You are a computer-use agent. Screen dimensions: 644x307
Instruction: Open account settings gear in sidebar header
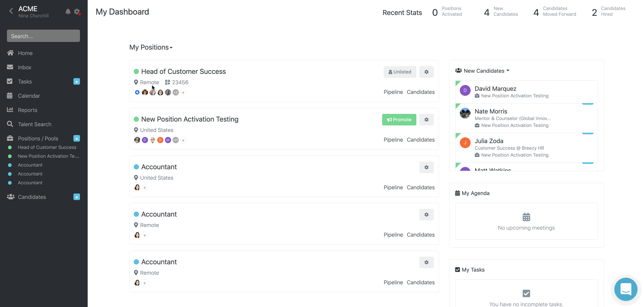coord(77,12)
